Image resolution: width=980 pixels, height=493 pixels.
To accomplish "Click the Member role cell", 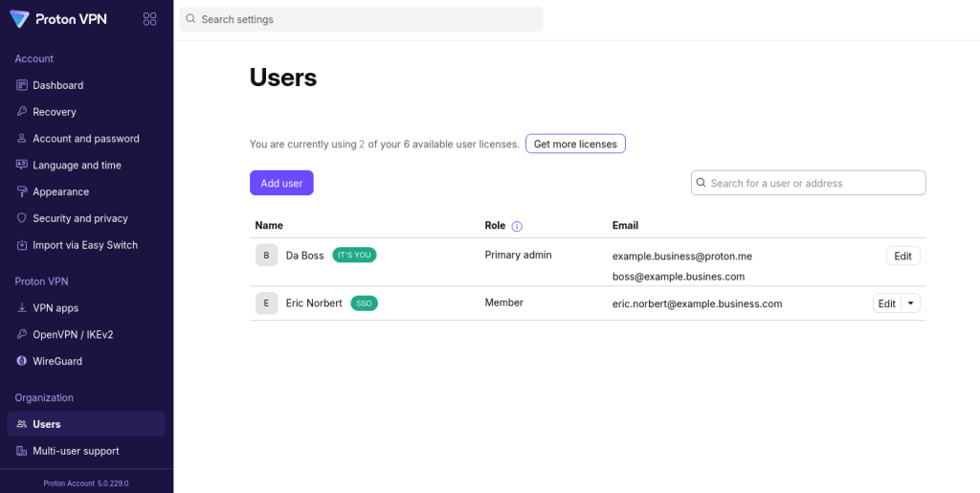I will pos(503,303).
